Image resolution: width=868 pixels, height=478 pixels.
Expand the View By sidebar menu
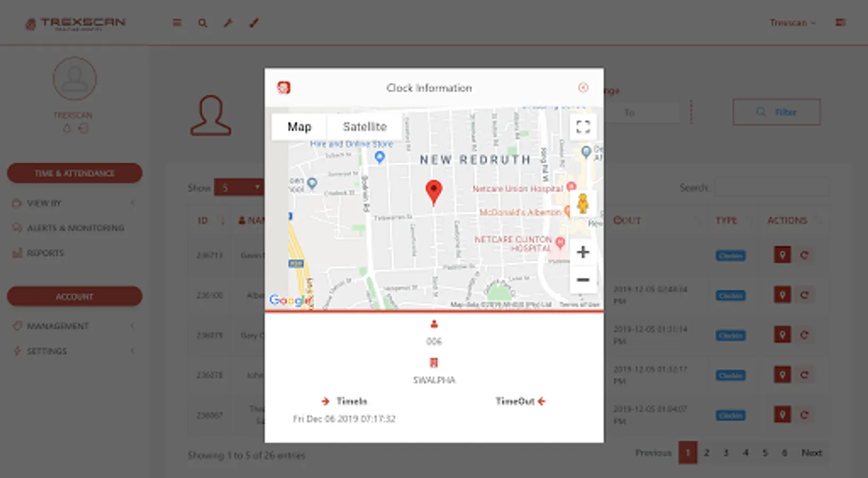click(74, 203)
